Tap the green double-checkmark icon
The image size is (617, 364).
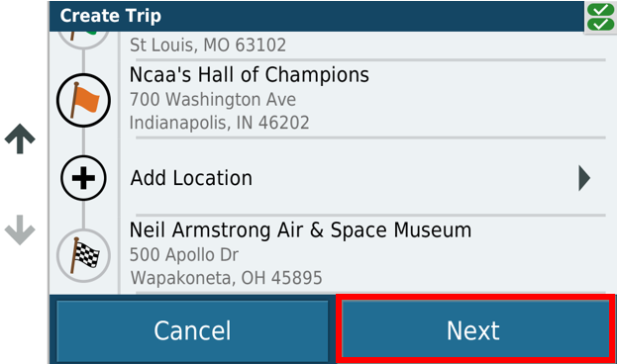[x=600, y=17]
